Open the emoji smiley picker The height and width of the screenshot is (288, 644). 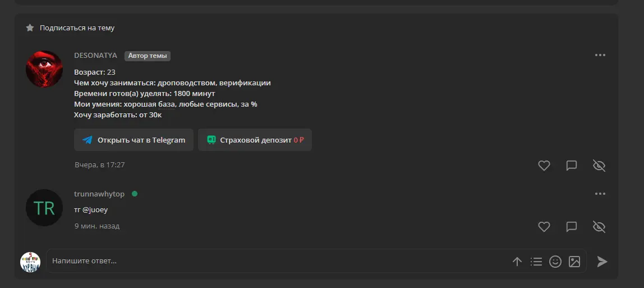(x=555, y=261)
